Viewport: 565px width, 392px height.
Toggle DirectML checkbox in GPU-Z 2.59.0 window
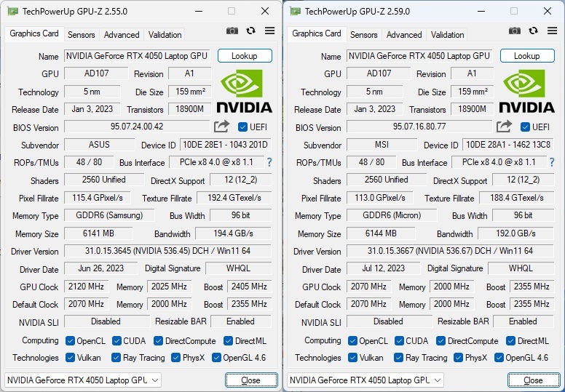(x=510, y=340)
